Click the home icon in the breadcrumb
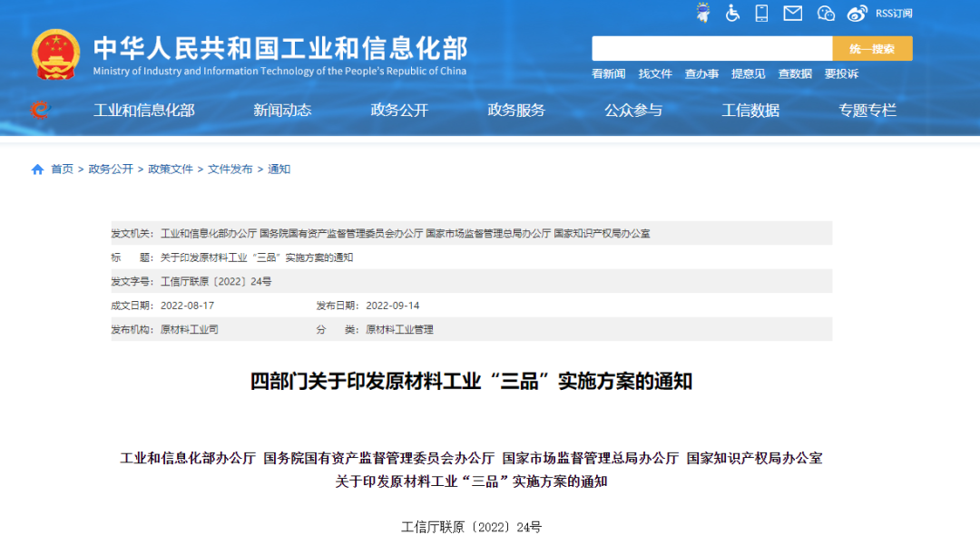 (36, 169)
